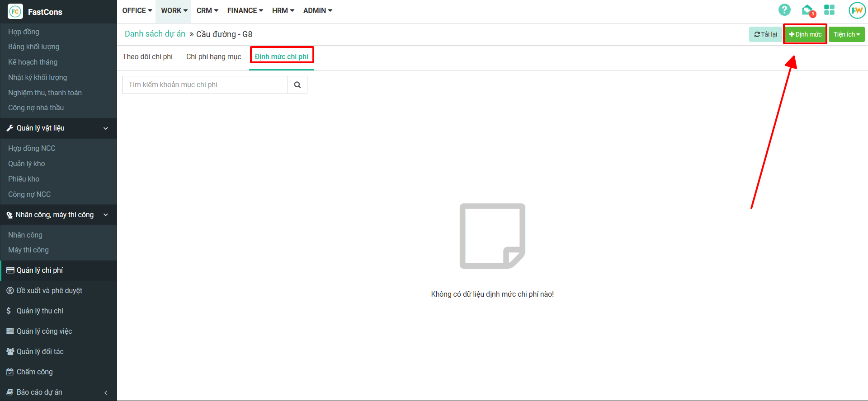Collapse the Quản lý vật liệu section
The image size is (868, 401).
[x=106, y=129]
